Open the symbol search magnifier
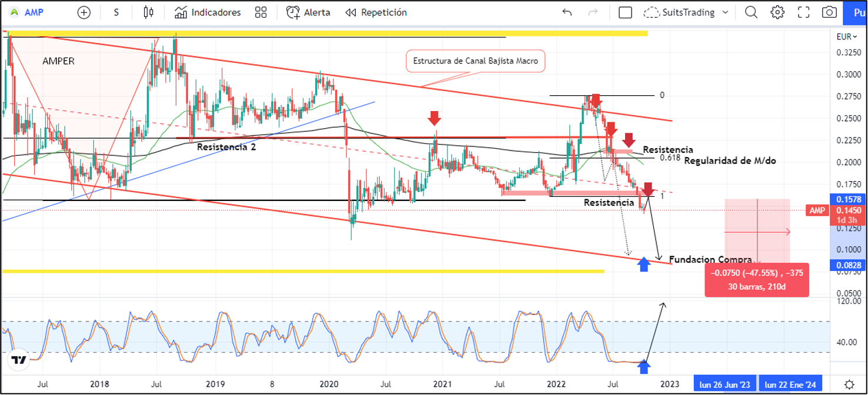The width and height of the screenshot is (868, 395). (x=751, y=12)
